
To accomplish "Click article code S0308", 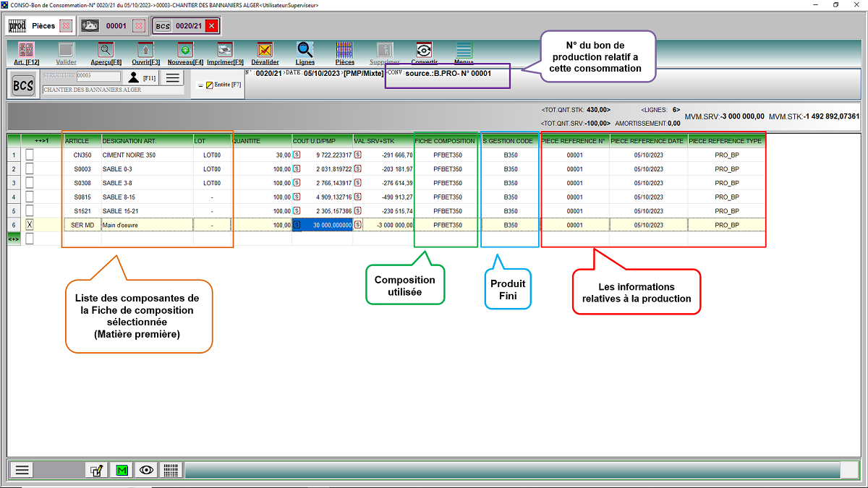I will 83,183.
